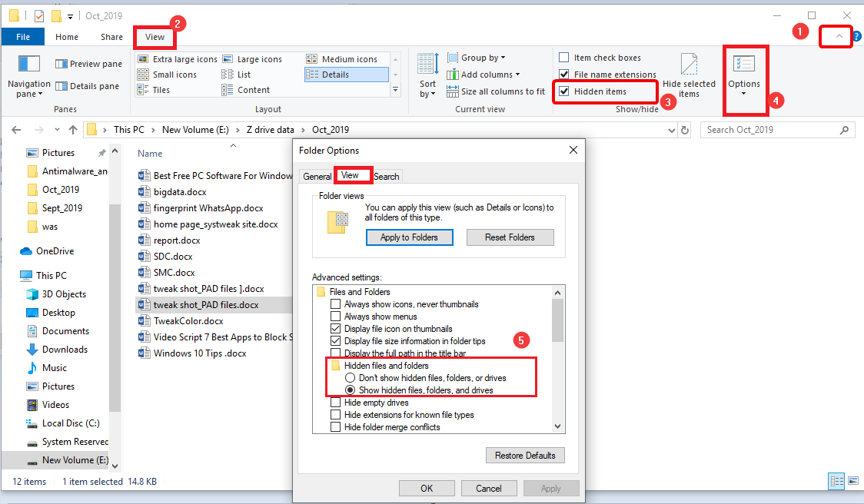Open Videos in navigation pane
This screenshot has width=864, height=504.
pyautogui.click(x=48, y=405)
